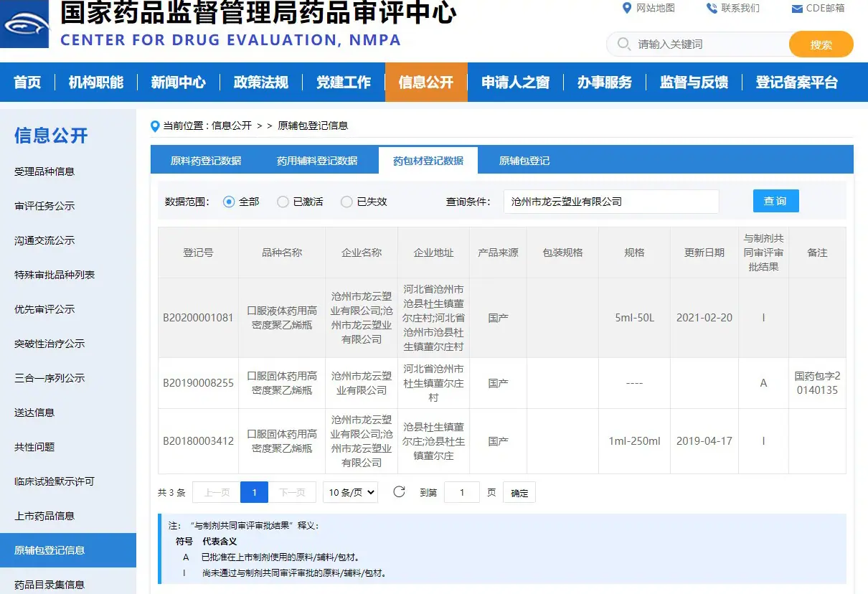This screenshot has width=868, height=594.
Task: Click the orange 搜索 button
Action: coord(821,44)
